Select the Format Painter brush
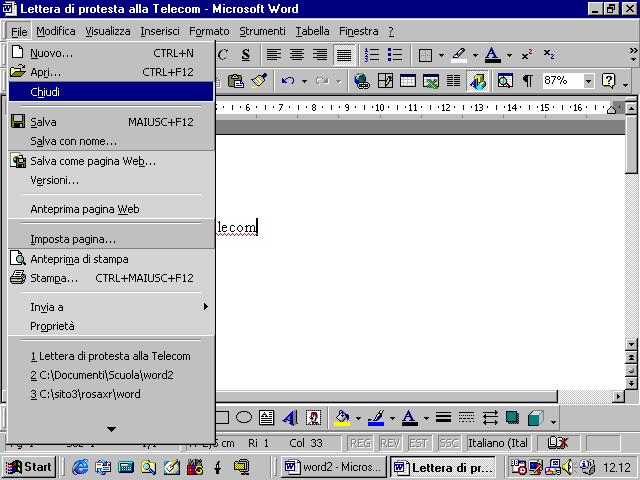640x480 pixels. (259, 81)
